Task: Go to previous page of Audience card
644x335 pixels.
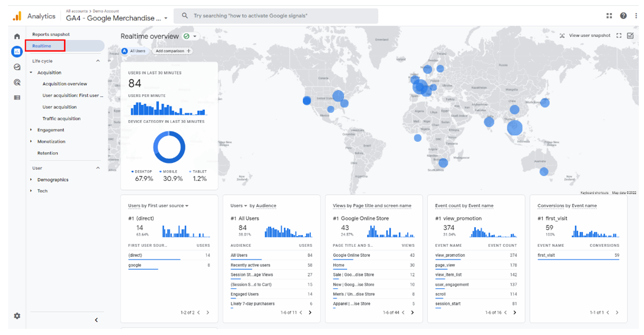Action: [301, 312]
